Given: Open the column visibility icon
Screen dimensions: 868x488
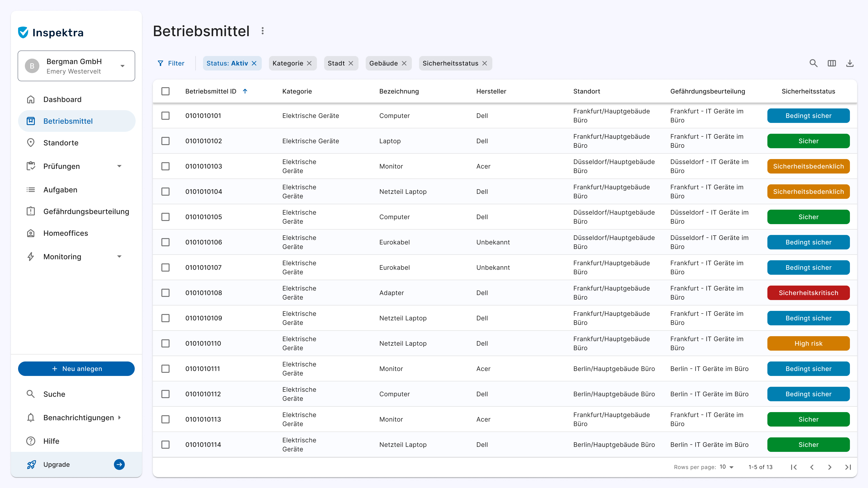Looking at the screenshot, I should click(x=832, y=63).
